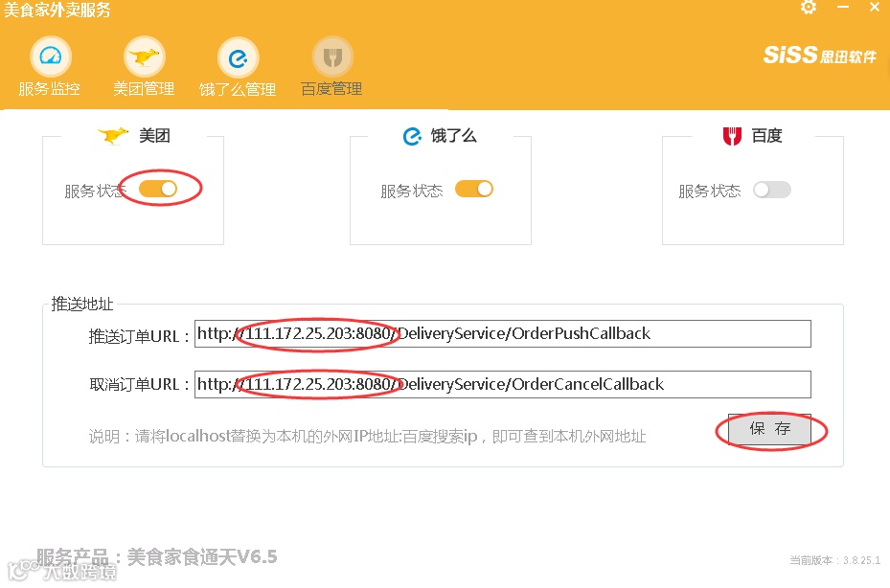Close the 美食家外卖服务 window
This screenshot has height=588, width=890.
(x=875, y=8)
